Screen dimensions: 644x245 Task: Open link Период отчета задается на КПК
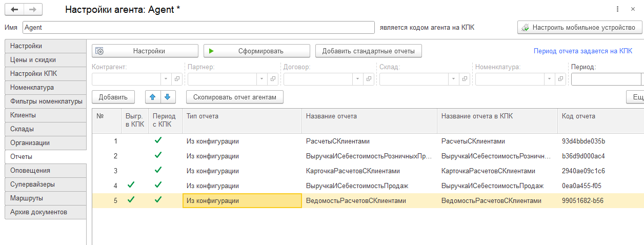pos(583,51)
